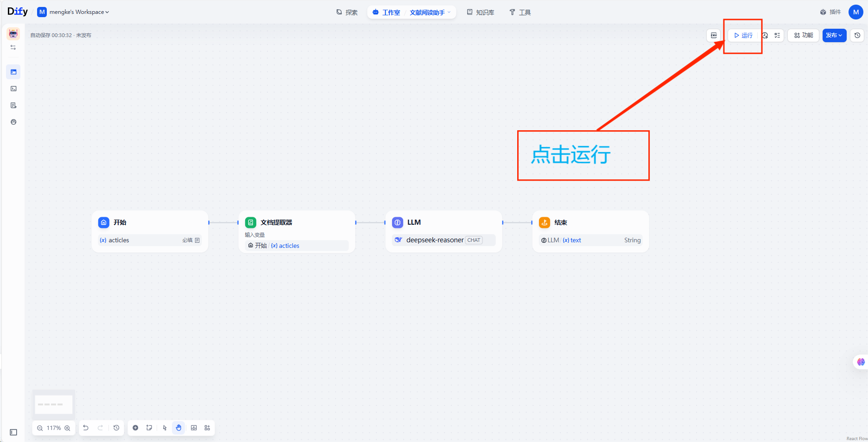Open the 功能 features panel
Screen dimensions: 868x442
point(804,35)
